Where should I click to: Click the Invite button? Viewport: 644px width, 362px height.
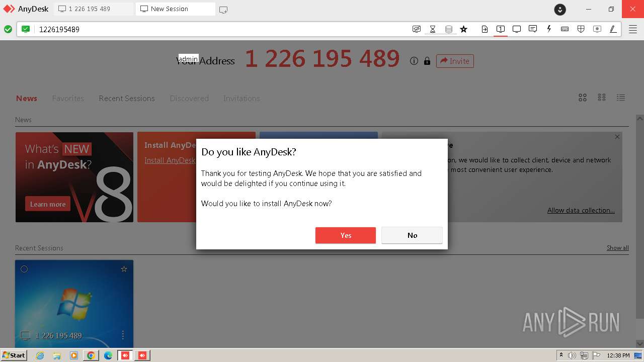455,61
